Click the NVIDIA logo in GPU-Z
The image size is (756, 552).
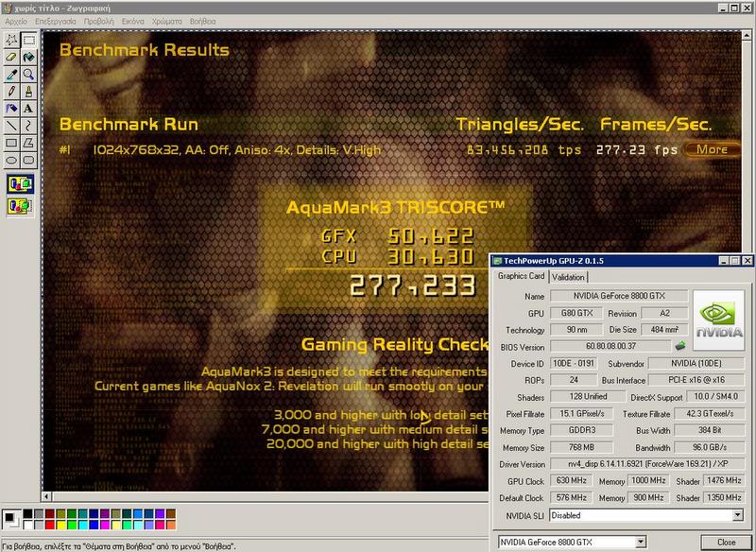click(x=719, y=320)
